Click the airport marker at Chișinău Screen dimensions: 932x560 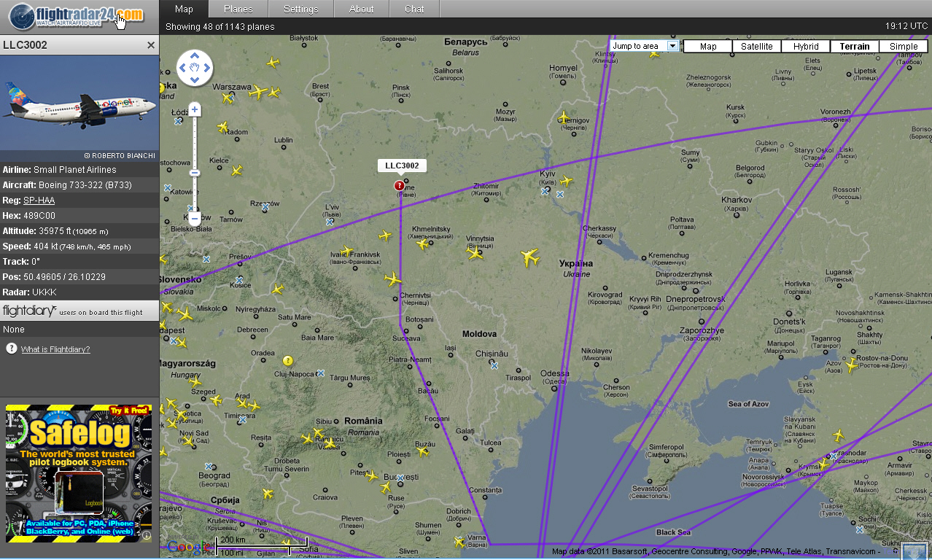(495, 365)
